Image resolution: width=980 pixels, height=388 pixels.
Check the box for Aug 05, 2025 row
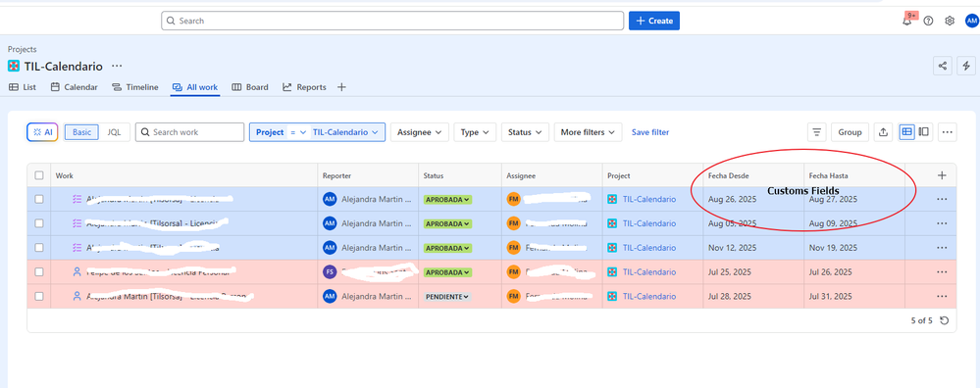click(39, 223)
